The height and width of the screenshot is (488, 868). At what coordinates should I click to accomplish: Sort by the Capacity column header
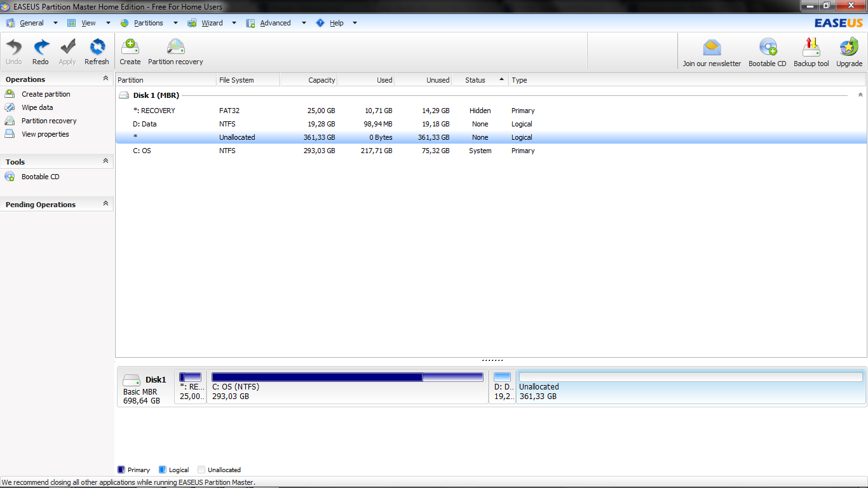tap(309, 80)
